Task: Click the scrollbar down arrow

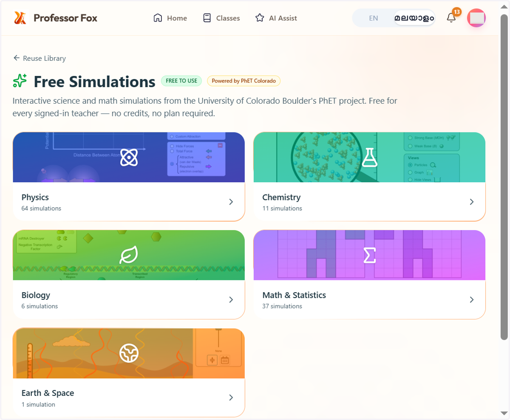Action: click(504, 414)
